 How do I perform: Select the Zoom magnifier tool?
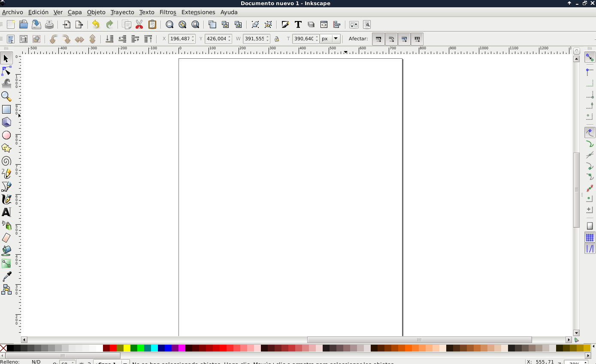[x=6, y=96]
